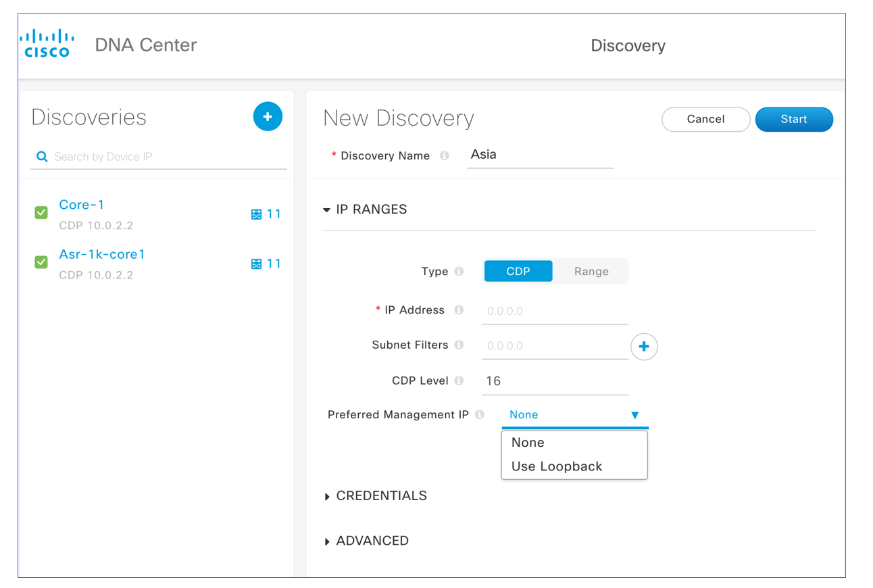The height and width of the screenshot is (588, 873).
Task: Click the device count icon for Core-1
Action: pos(256,214)
